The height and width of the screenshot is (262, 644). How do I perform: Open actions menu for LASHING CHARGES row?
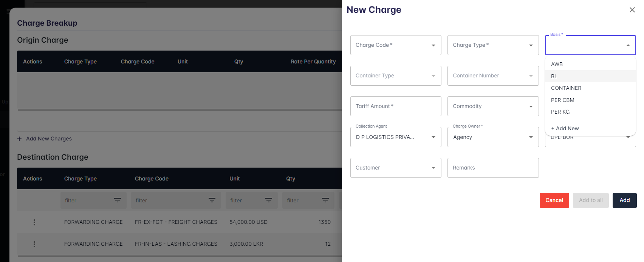(x=34, y=244)
